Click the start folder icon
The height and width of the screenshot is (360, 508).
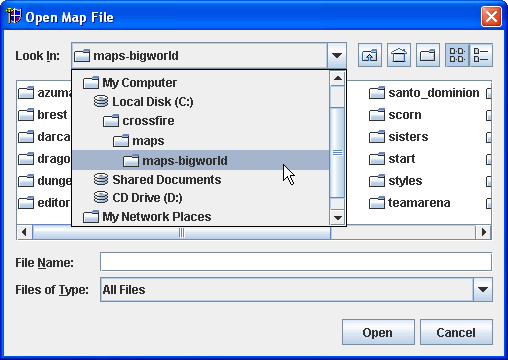(377, 159)
